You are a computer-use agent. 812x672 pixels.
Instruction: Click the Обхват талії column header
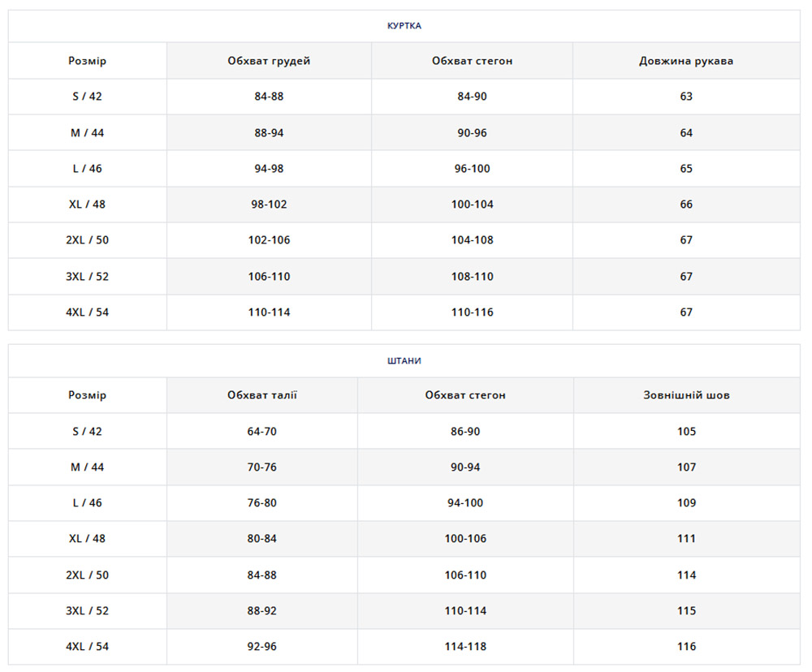click(262, 395)
